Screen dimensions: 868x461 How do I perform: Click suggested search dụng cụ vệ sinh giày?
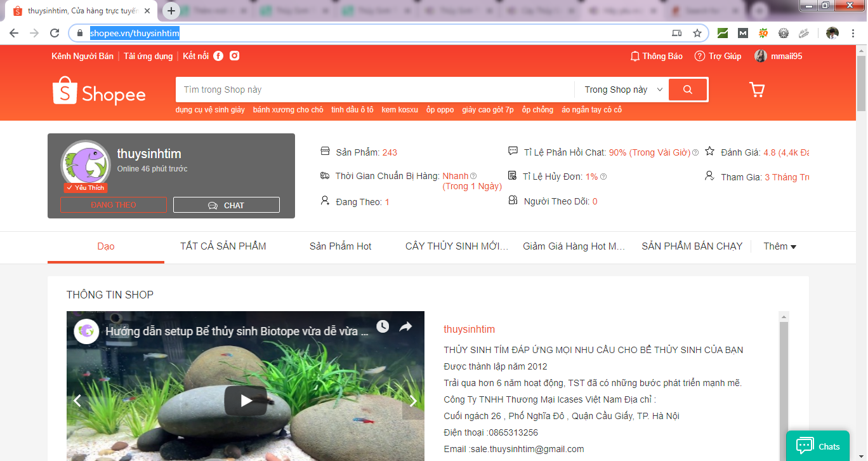click(x=210, y=110)
